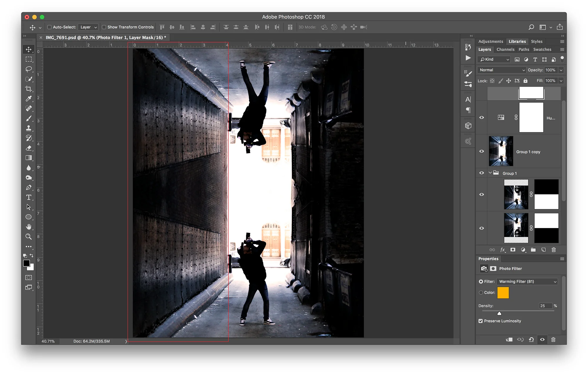Switch to the Channels tab
The height and width of the screenshot is (375, 588).
coord(505,49)
